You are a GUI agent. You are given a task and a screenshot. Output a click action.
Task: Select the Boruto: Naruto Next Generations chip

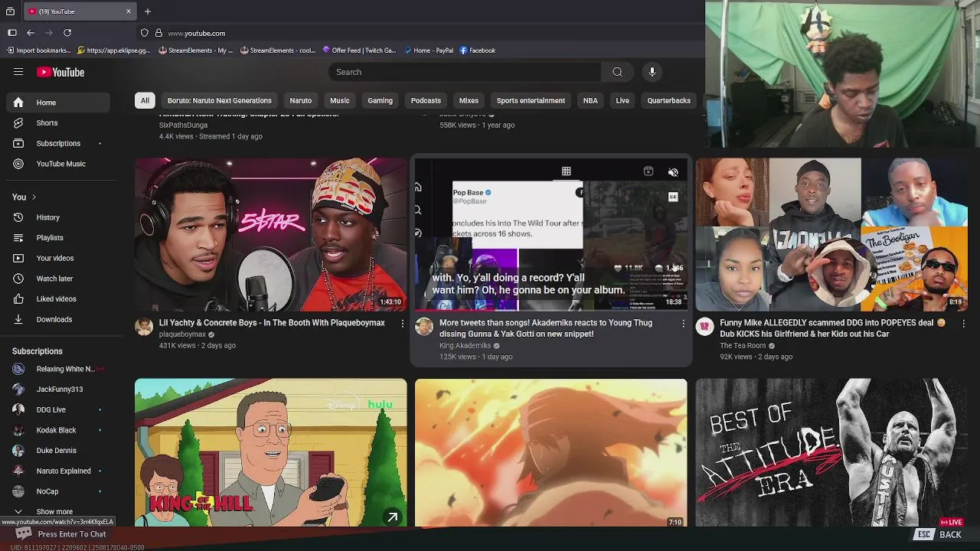click(x=220, y=100)
